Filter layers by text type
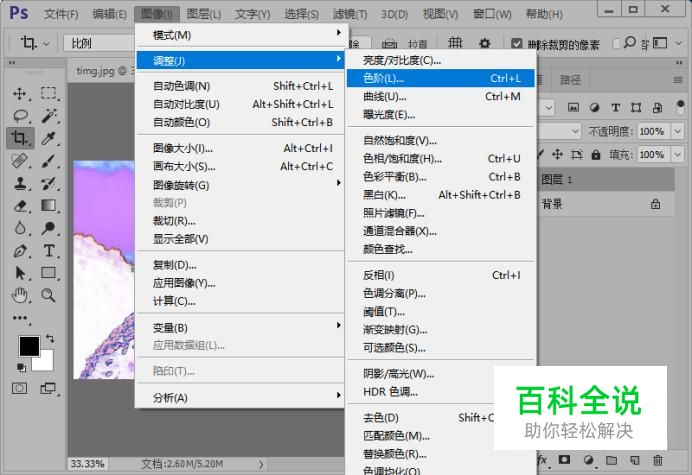Viewport: 692px width, 475px height. pos(615,107)
